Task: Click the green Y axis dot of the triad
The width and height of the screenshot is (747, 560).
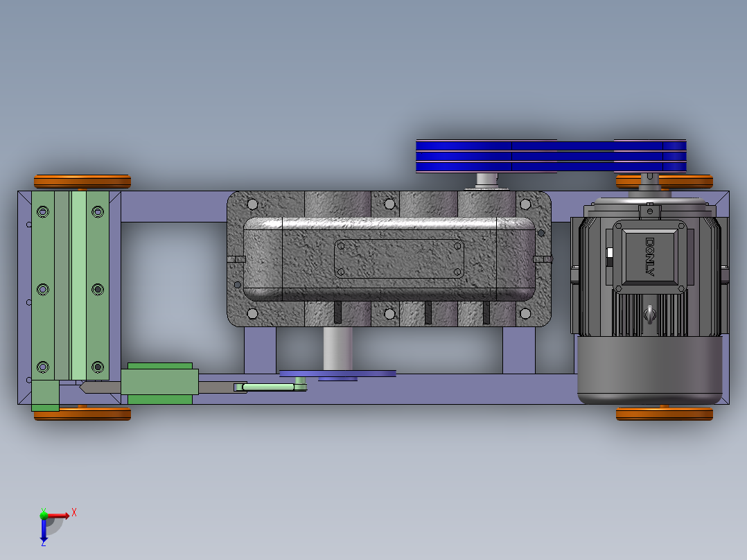Action: (44, 515)
